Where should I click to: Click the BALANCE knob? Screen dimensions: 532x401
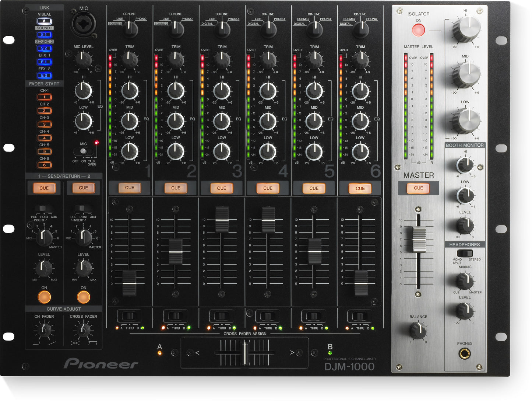(418, 330)
